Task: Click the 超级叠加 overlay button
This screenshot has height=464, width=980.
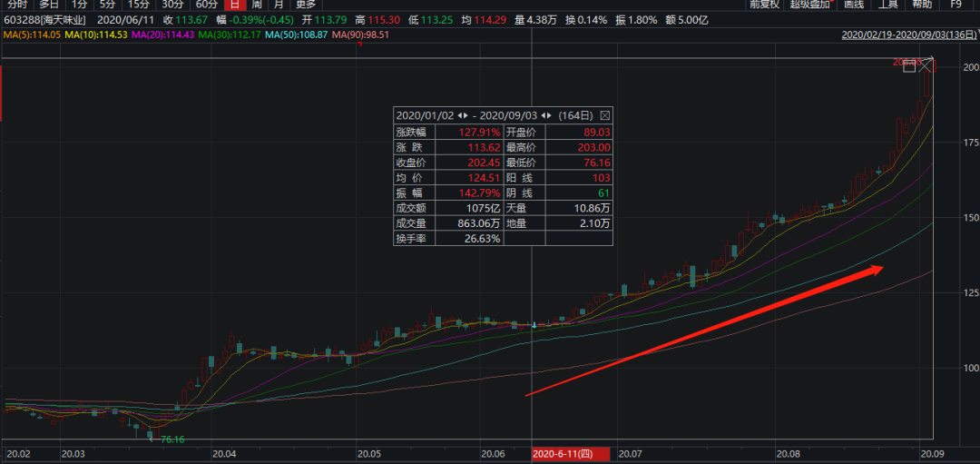Action: [x=809, y=5]
